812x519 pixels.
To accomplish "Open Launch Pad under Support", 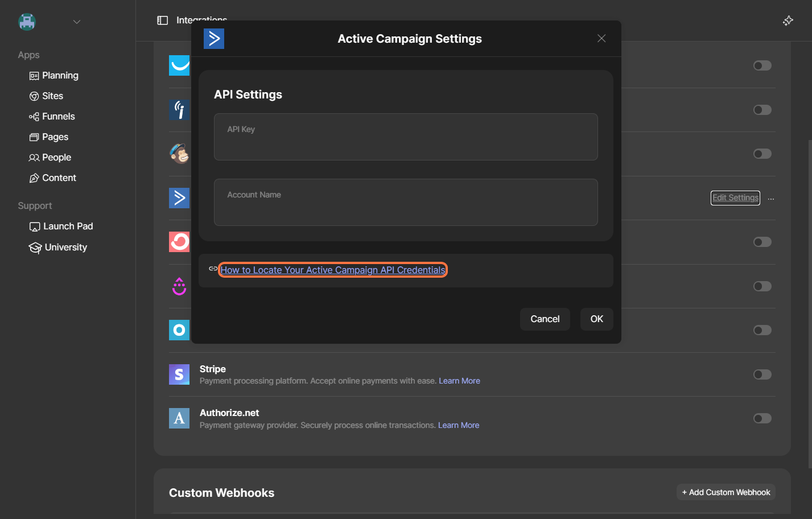I will (x=61, y=226).
